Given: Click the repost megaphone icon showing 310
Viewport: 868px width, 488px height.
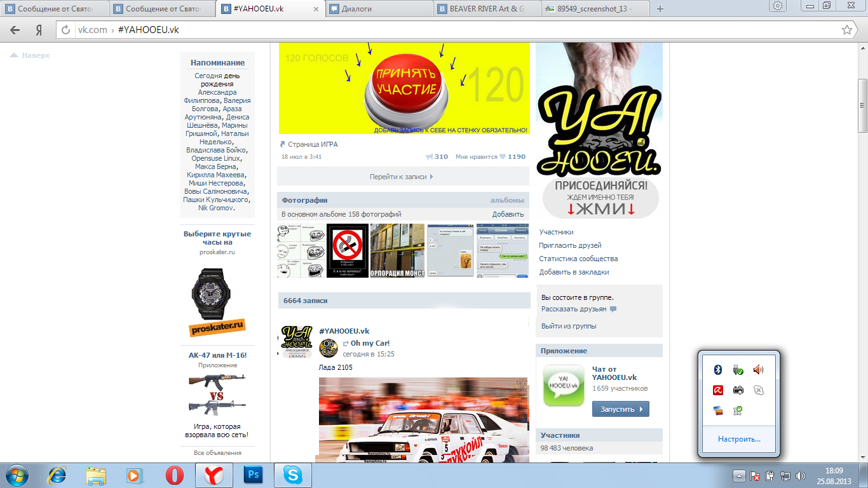Looking at the screenshot, I should (x=429, y=157).
